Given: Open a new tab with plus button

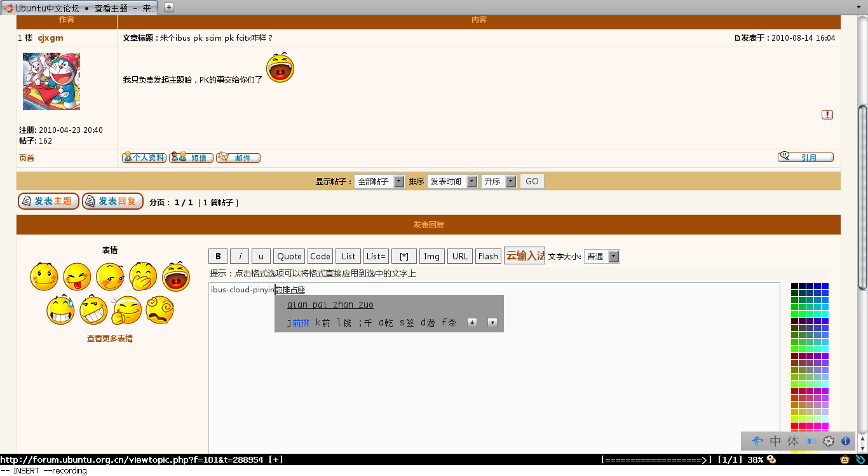Looking at the screenshot, I should click(x=169, y=7).
